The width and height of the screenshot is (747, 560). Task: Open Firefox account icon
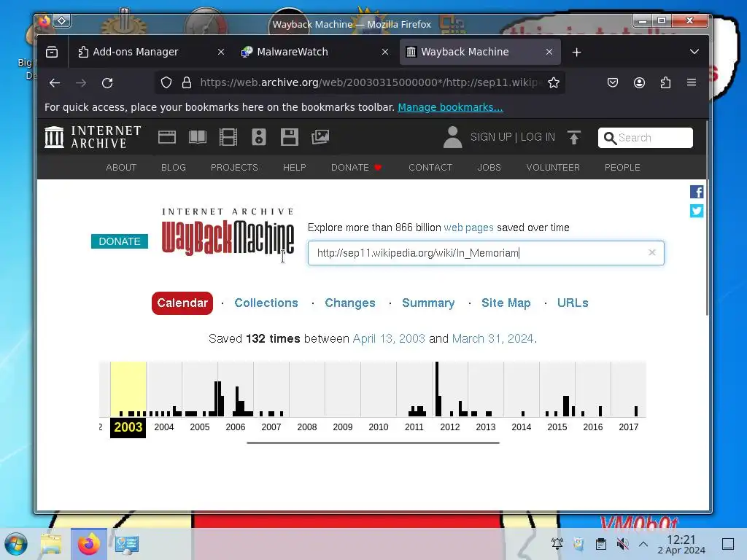pos(639,83)
